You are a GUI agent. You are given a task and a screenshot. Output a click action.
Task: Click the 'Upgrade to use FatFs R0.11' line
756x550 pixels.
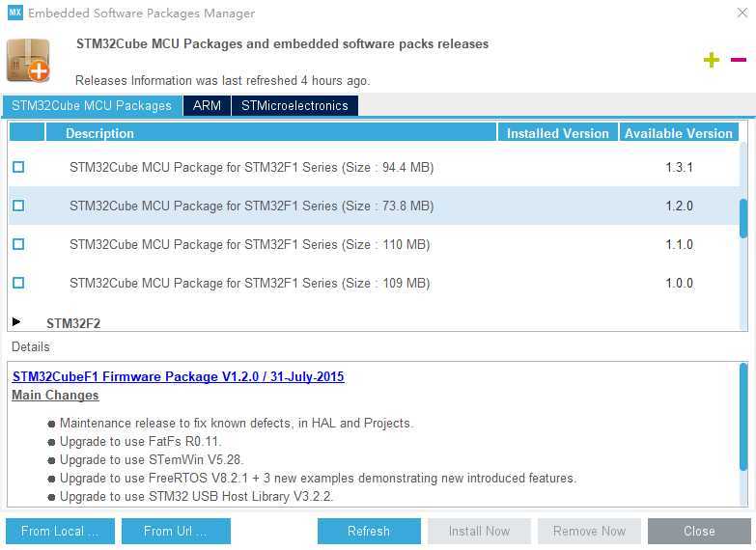141,442
